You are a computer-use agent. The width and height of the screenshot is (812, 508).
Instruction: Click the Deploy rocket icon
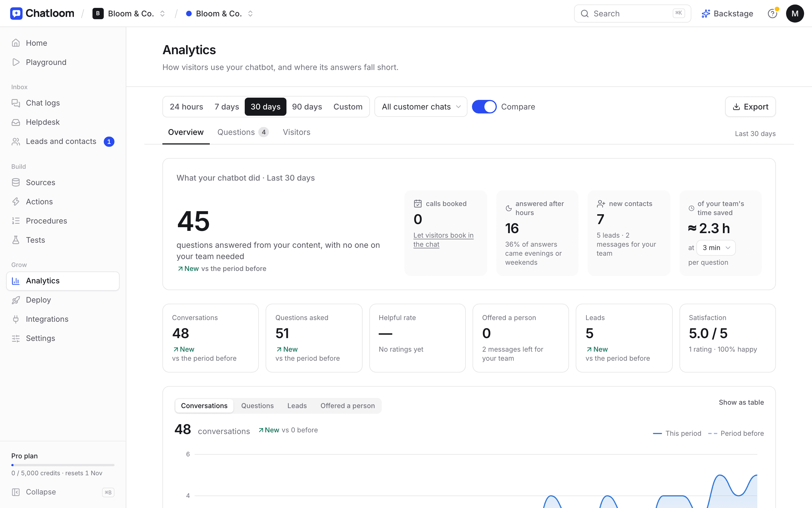point(16,300)
